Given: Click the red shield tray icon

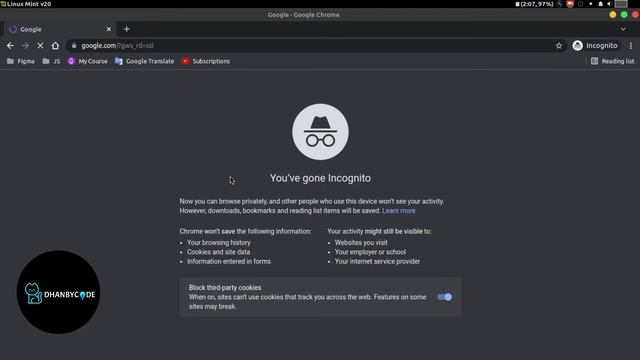Looking at the screenshot, I should tap(570, 4).
